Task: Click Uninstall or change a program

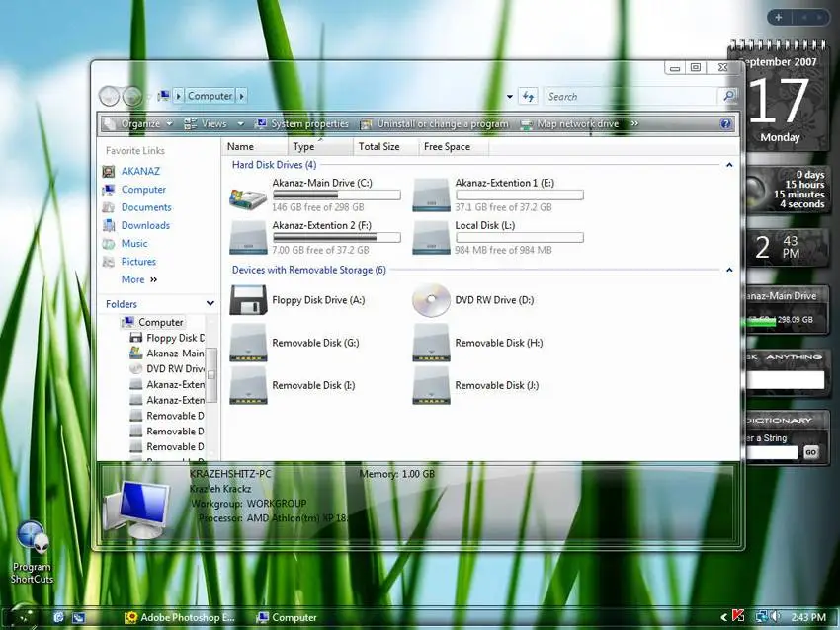Action: point(435,124)
